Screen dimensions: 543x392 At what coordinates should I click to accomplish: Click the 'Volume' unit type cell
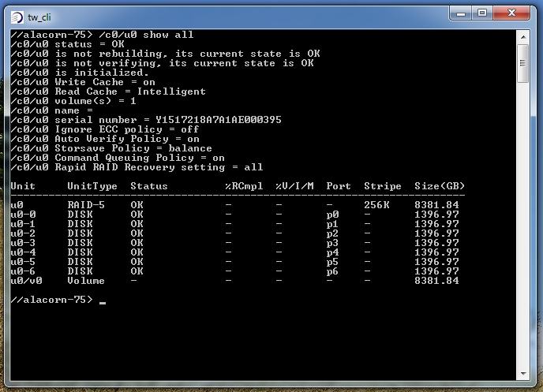click(86, 281)
